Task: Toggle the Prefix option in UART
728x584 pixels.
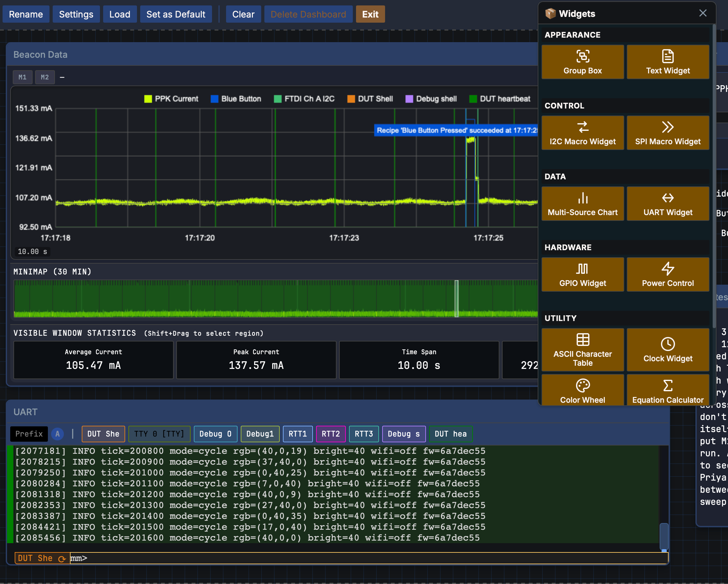Action: coord(29,434)
